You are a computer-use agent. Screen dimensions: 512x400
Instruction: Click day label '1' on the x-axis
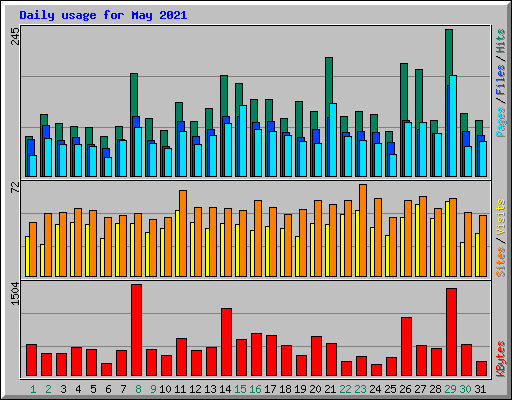click(33, 389)
